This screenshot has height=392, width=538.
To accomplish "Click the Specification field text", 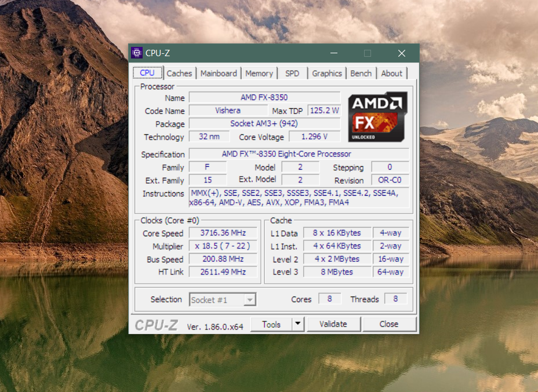I will coord(299,154).
